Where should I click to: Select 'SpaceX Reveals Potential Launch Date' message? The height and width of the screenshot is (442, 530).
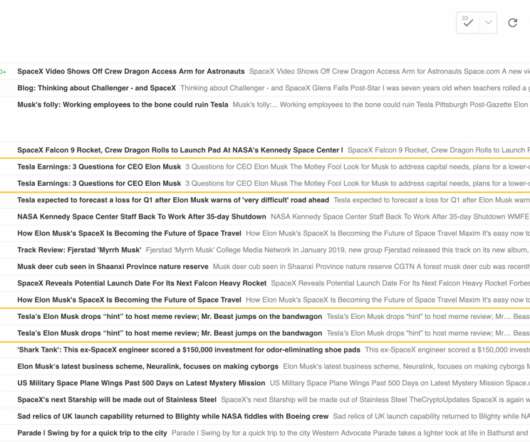[x=265, y=283]
